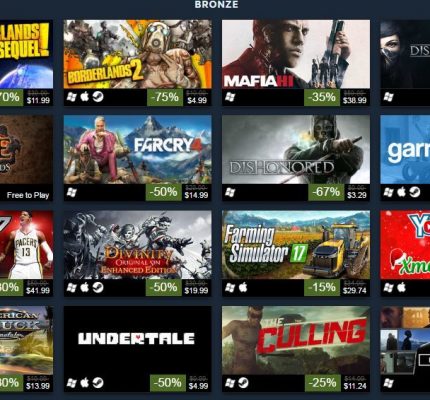The width and height of the screenshot is (430, 400).
Task: Click the -75% discount on Borderlands 2
Action: (x=165, y=97)
